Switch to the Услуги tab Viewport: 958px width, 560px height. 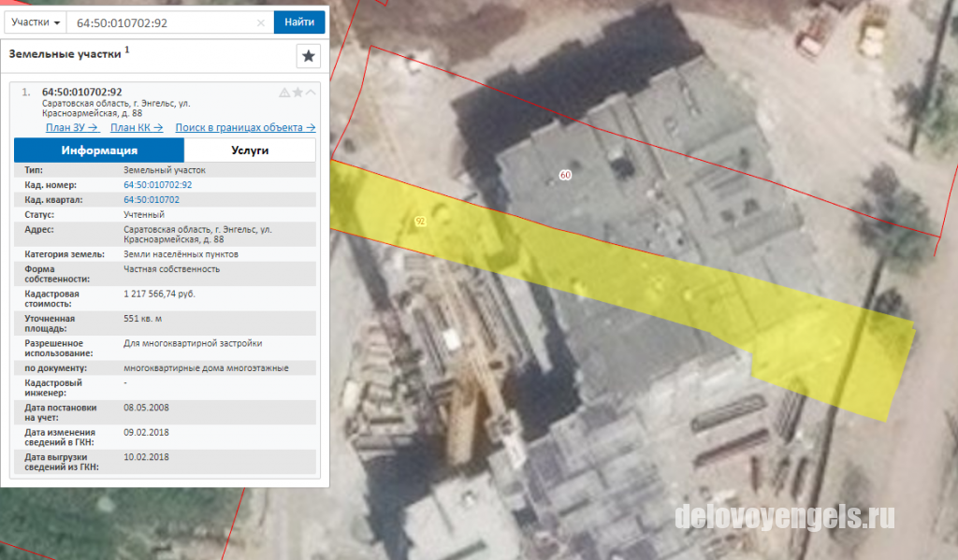click(x=250, y=151)
